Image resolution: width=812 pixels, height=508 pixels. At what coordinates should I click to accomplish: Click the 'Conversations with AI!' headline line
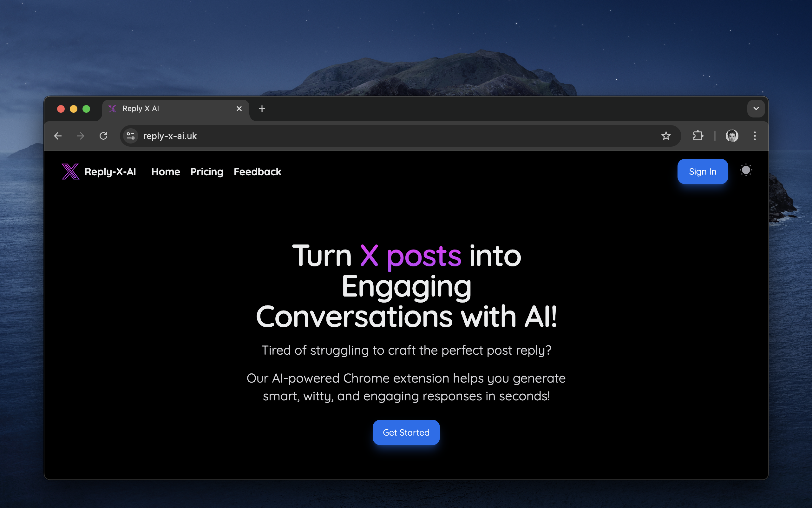(x=406, y=317)
